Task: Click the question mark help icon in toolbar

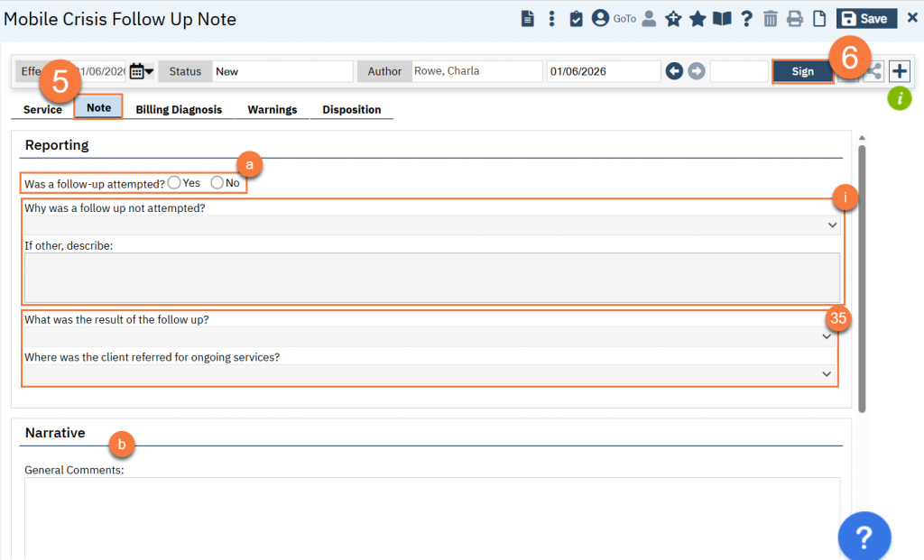Action: pos(746,19)
